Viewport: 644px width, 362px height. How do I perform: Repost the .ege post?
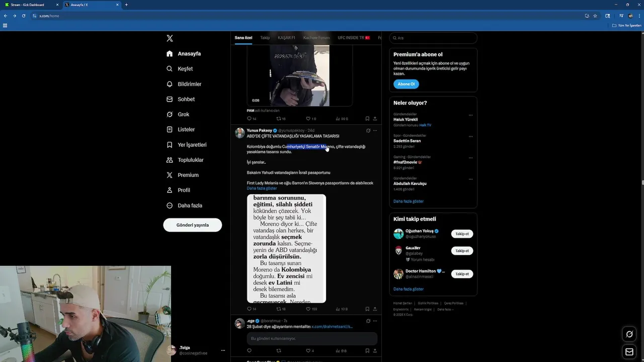[278, 350]
